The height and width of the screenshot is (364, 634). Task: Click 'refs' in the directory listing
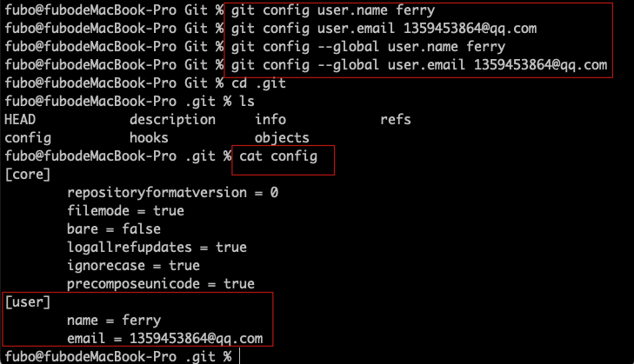click(x=395, y=120)
